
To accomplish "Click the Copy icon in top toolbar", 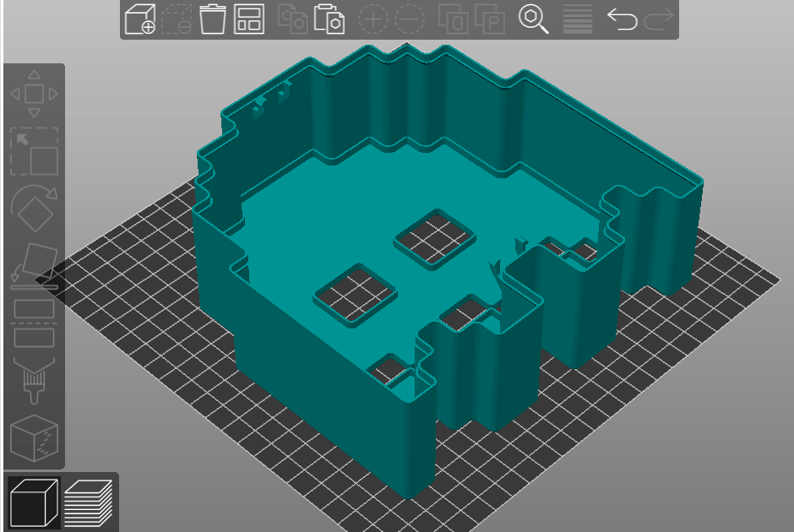I will click(293, 19).
